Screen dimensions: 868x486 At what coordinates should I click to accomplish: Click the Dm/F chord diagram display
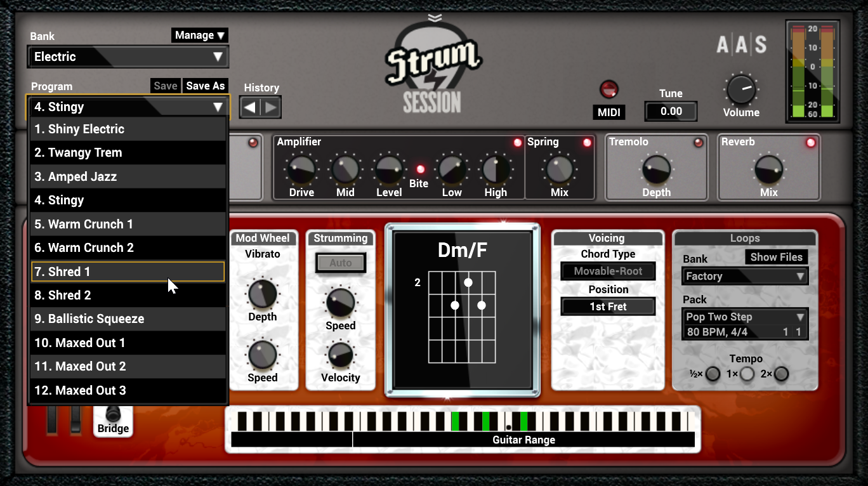tap(463, 310)
